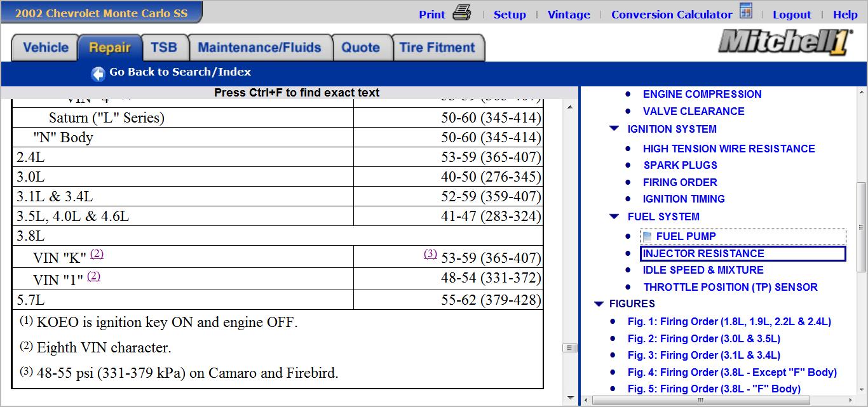Open IDLE SPEED & MIXTURE entry

(703, 270)
